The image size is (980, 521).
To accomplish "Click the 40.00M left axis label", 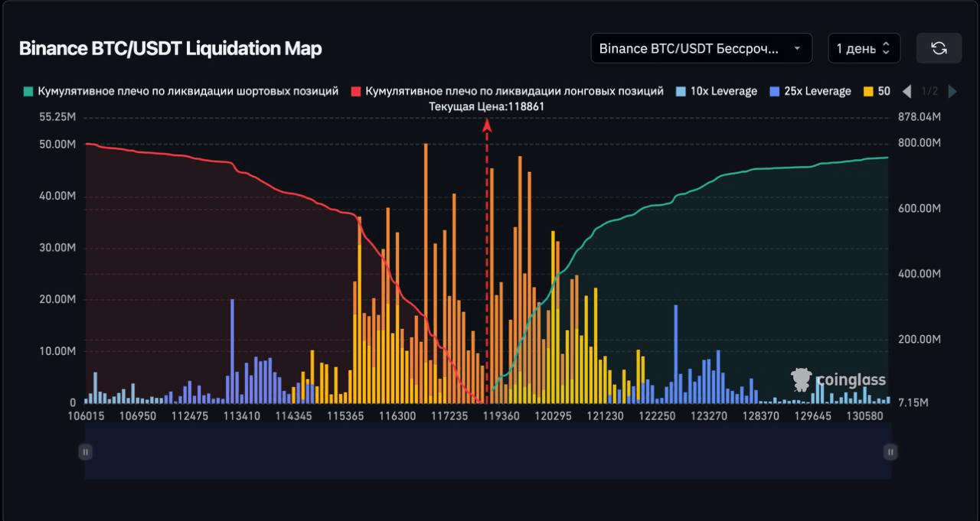I will (x=57, y=196).
